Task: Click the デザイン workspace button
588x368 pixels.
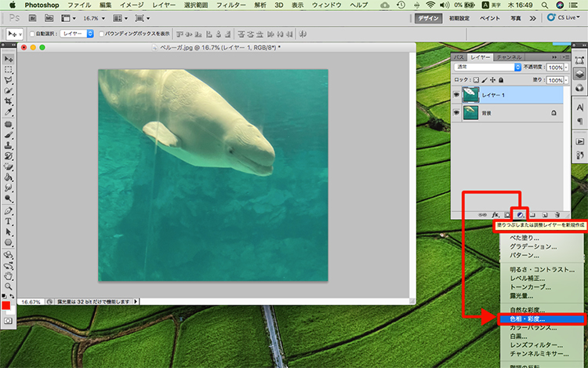Action: pyautogui.click(x=429, y=17)
